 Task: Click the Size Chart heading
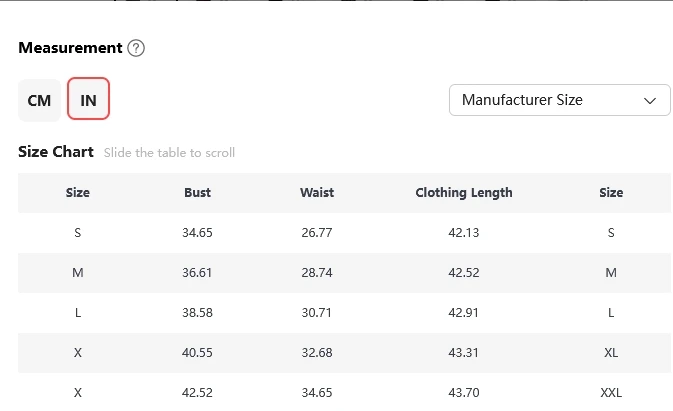tap(56, 152)
